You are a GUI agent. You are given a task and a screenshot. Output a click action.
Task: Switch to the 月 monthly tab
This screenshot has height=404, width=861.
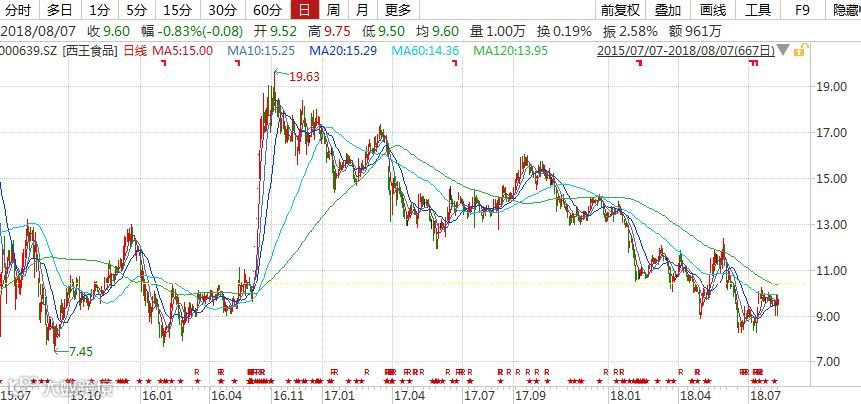coord(362,10)
